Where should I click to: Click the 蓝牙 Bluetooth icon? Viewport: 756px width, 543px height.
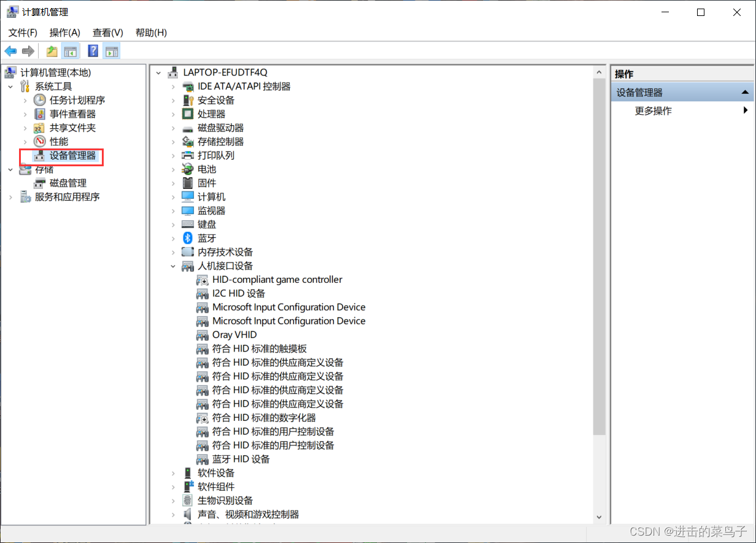click(x=188, y=238)
